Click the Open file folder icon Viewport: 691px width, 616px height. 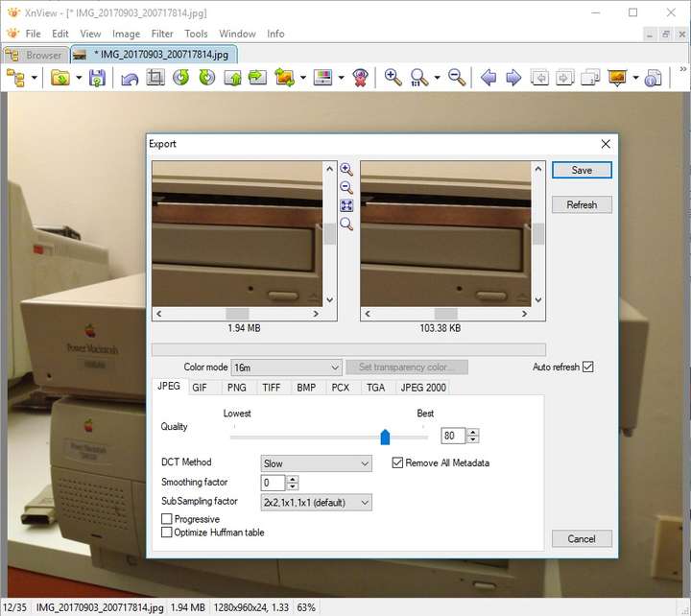coord(60,78)
